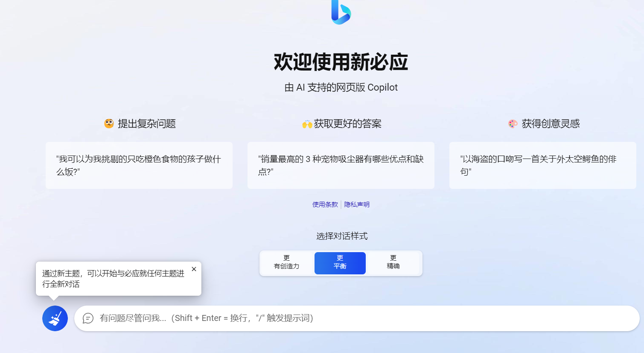
Task: Click the 获取更好的答案 heading
Action: click(347, 124)
